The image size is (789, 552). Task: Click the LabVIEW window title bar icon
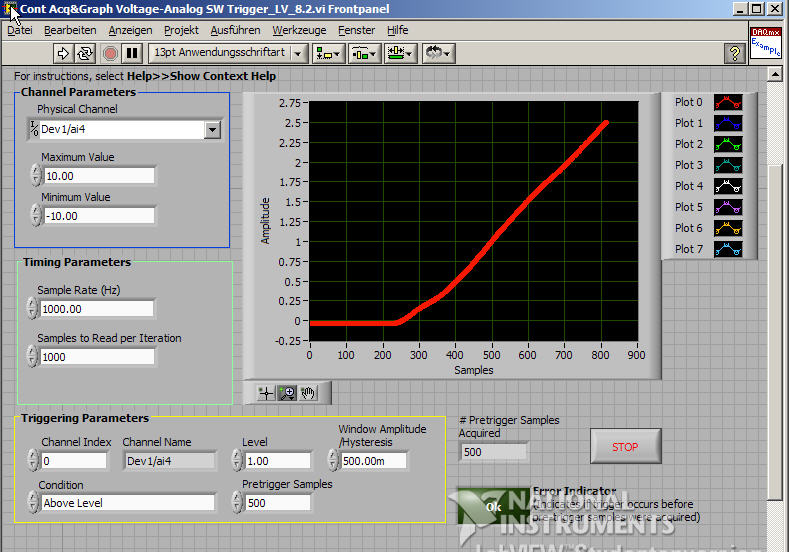[x=9, y=9]
